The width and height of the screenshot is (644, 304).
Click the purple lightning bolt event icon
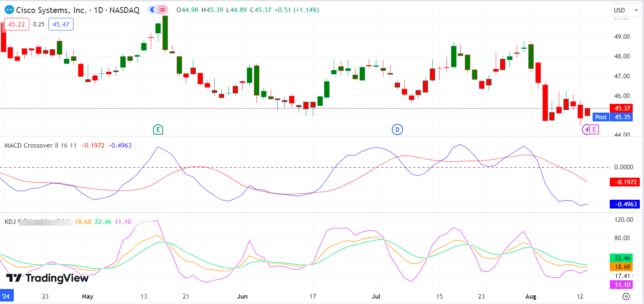[586, 130]
